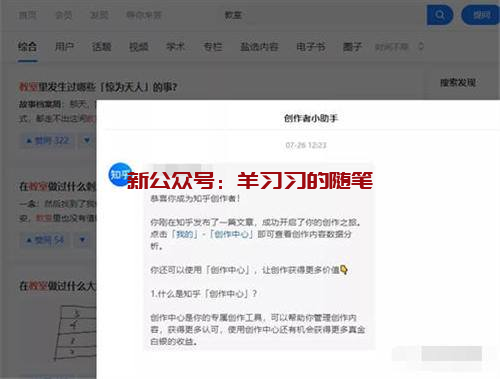Switch to the 学术 search tab

pos(176,47)
